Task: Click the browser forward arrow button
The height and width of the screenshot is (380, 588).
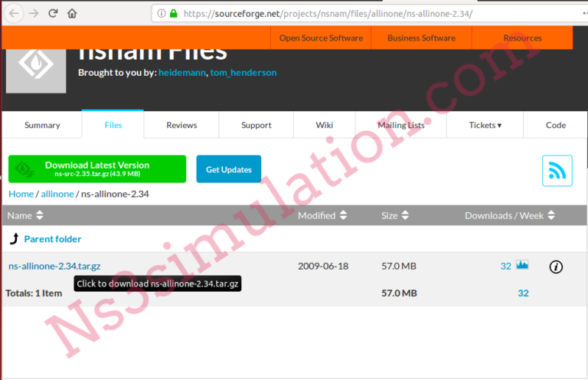Action: 33,13
